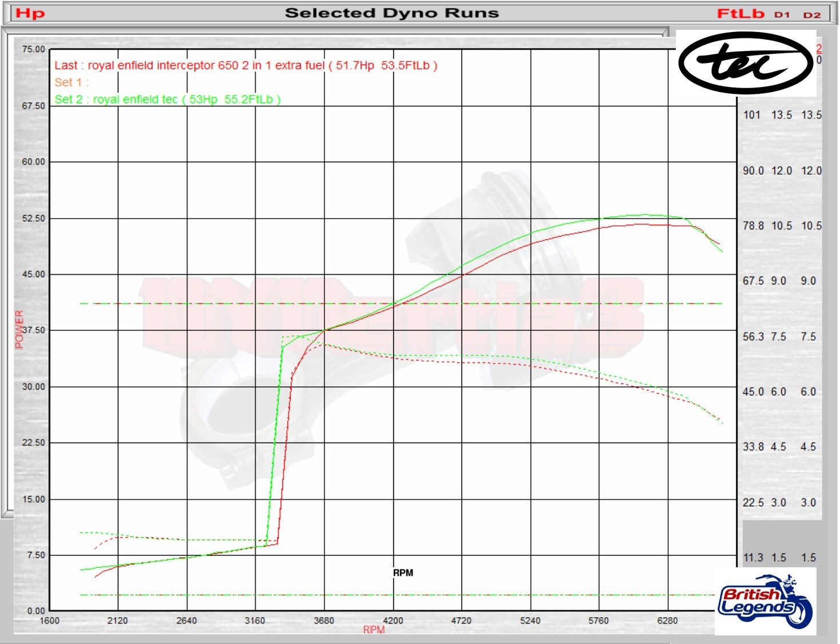Select the orange Set 1 legend entry
The width and height of the screenshot is (840, 644).
pyautogui.click(x=72, y=82)
